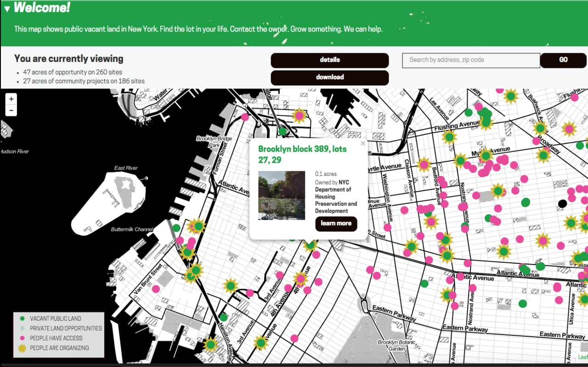Click learn more on the Brooklyn block popup
This screenshot has width=588, height=367.
click(336, 224)
